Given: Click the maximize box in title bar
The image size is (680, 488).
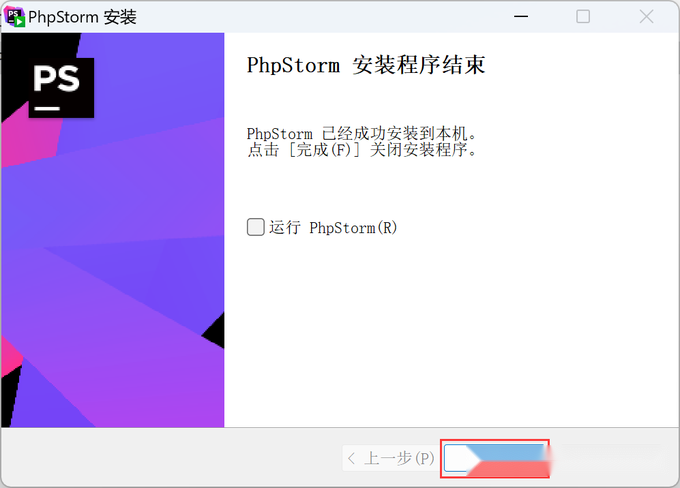Looking at the screenshot, I should coord(583,17).
